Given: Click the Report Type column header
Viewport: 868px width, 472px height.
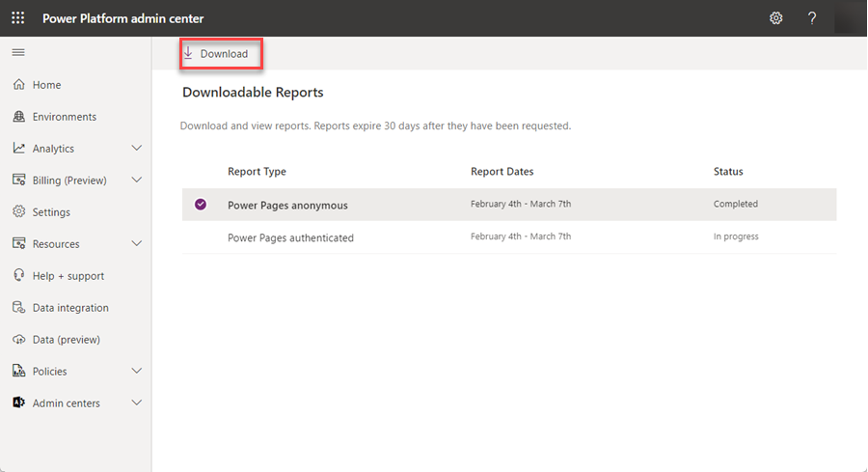Looking at the screenshot, I should pos(257,172).
